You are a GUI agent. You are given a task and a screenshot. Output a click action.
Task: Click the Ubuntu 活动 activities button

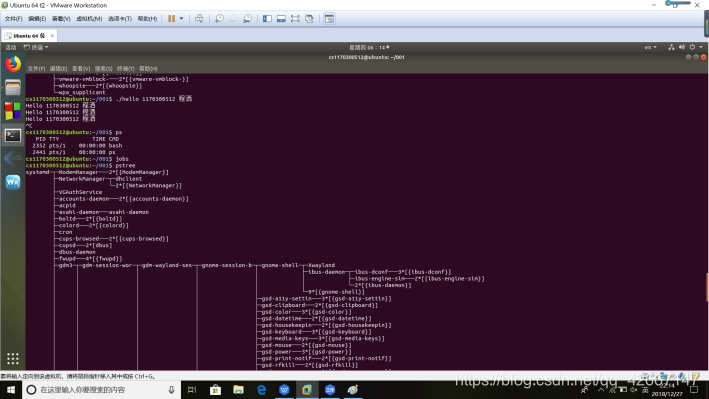coord(10,47)
